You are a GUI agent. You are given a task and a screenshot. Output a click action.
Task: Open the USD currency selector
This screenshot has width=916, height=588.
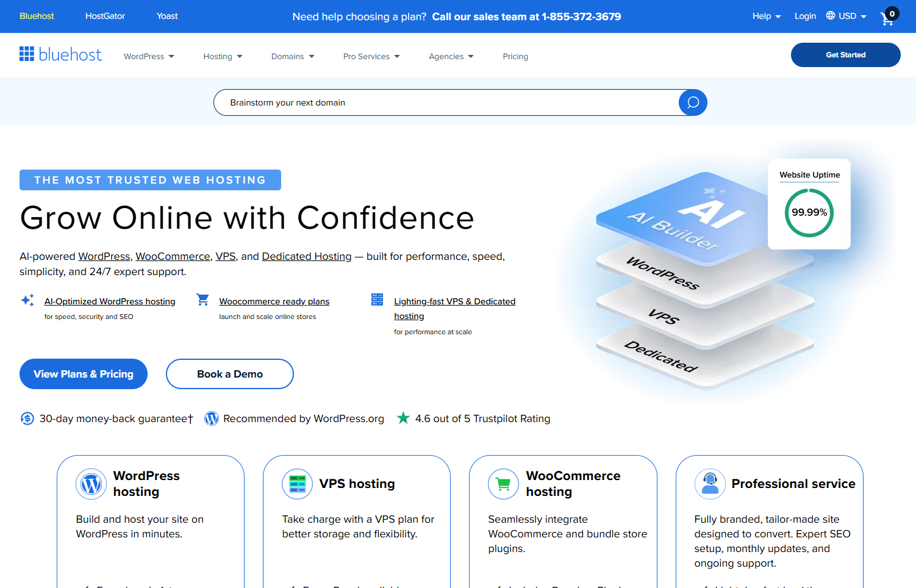pos(846,16)
